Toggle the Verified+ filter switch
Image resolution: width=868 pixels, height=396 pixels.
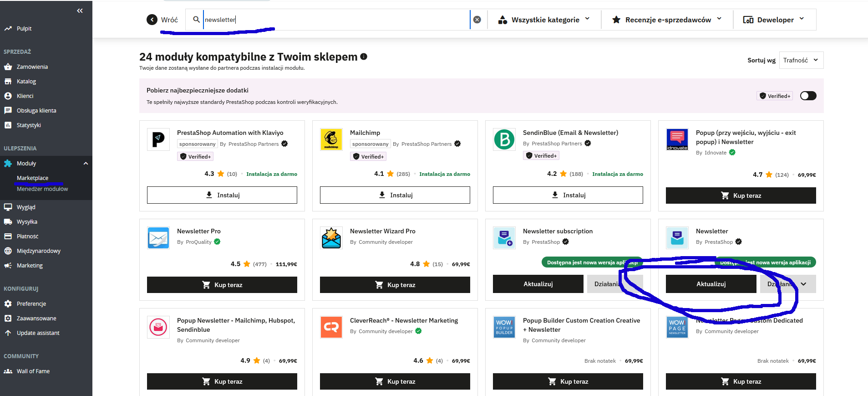[x=808, y=96]
